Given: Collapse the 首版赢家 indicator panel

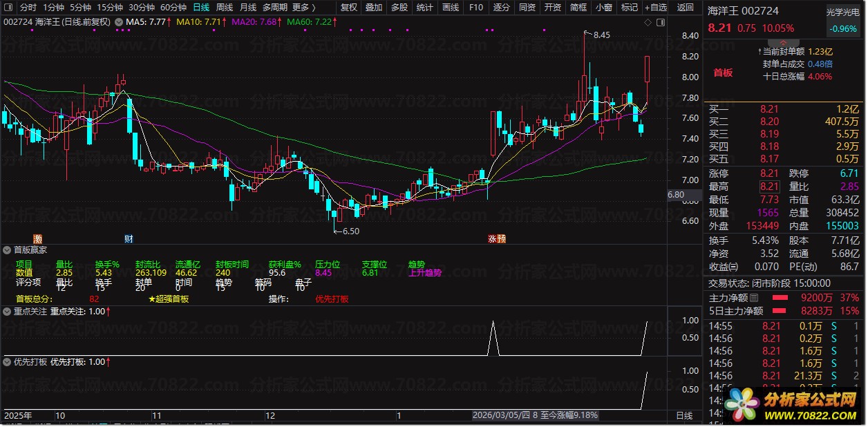Looking at the screenshot, I should click(7, 249).
